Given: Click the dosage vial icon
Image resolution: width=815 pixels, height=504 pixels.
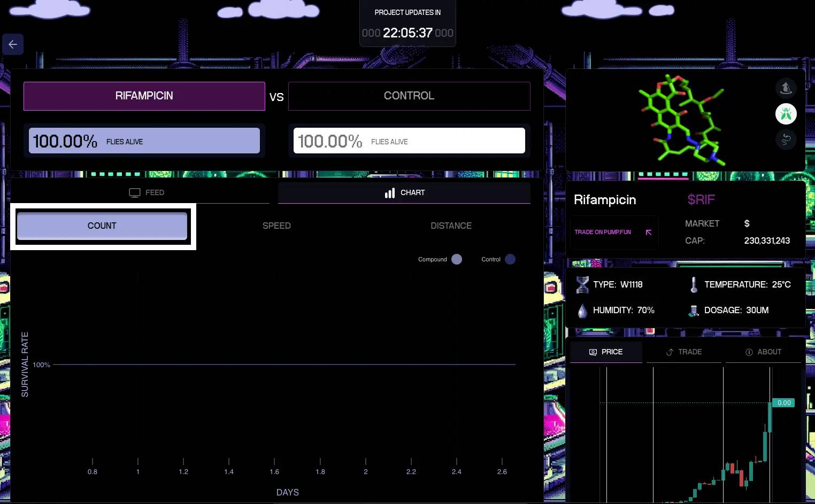Looking at the screenshot, I should pyautogui.click(x=694, y=311).
